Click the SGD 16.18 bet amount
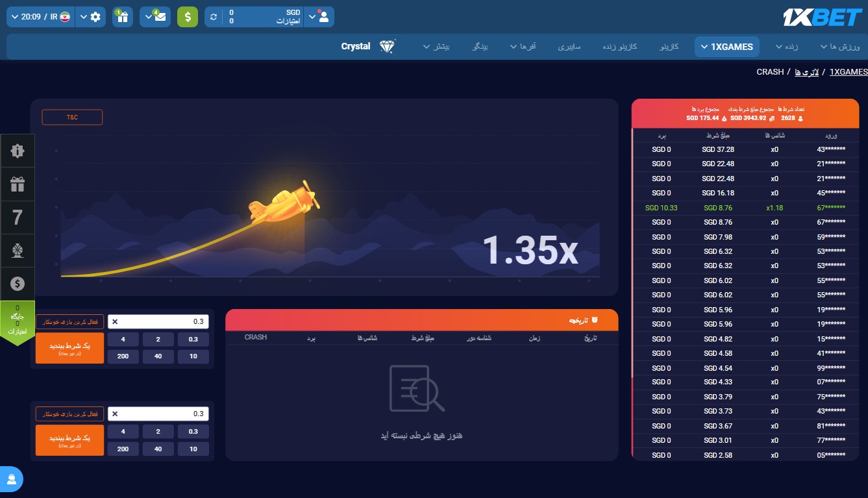This screenshot has height=498, width=868. [718, 193]
